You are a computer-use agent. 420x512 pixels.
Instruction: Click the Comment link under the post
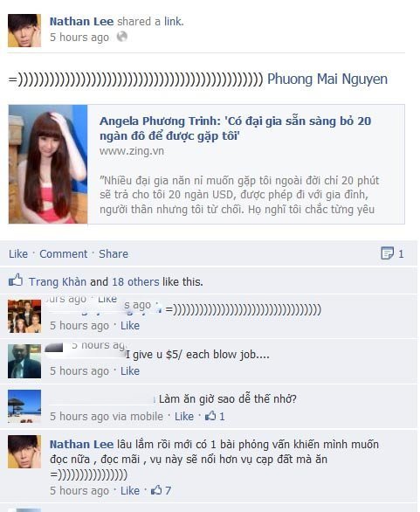(x=64, y=253)
